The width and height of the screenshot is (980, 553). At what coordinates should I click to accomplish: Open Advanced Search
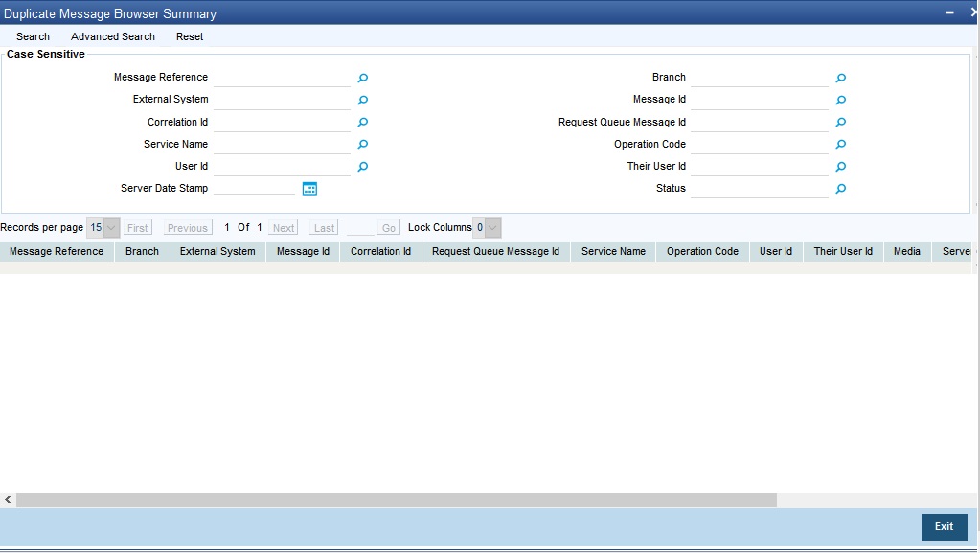click(112, 36)
